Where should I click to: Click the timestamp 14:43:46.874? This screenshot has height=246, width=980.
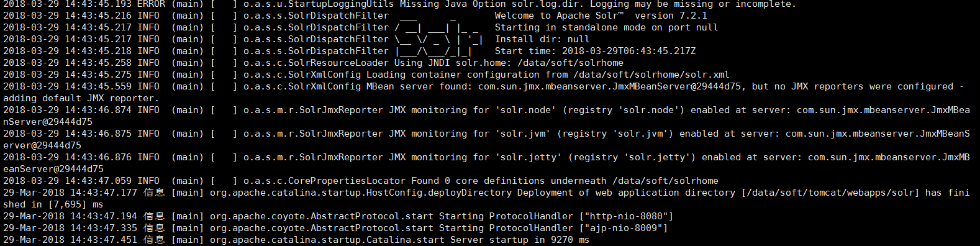click(x=98, y=110)
